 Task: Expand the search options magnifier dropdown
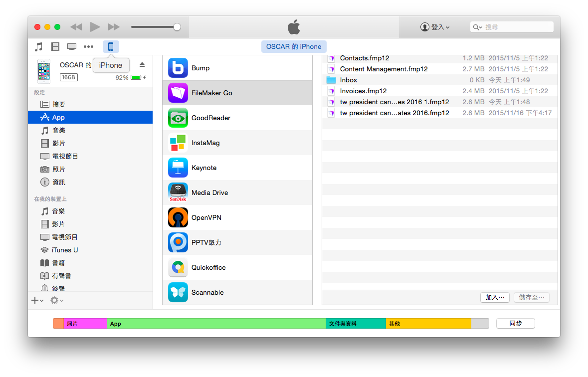tap(477, 27)
